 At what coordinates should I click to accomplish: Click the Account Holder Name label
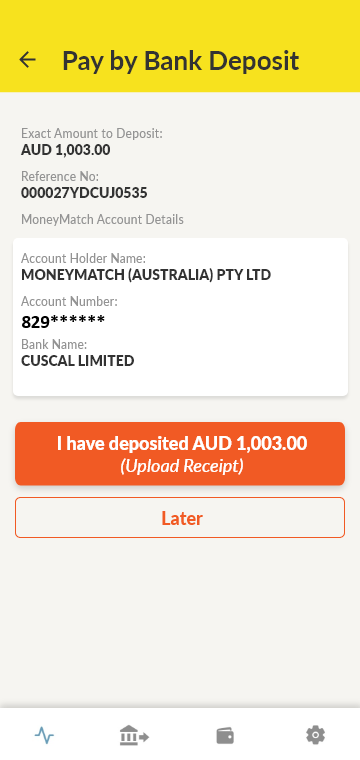point(83,258)
